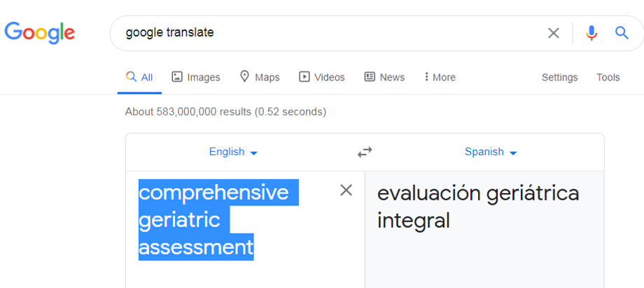
Task: Click the News newspaper icon
Action: [x=370, y=77]
